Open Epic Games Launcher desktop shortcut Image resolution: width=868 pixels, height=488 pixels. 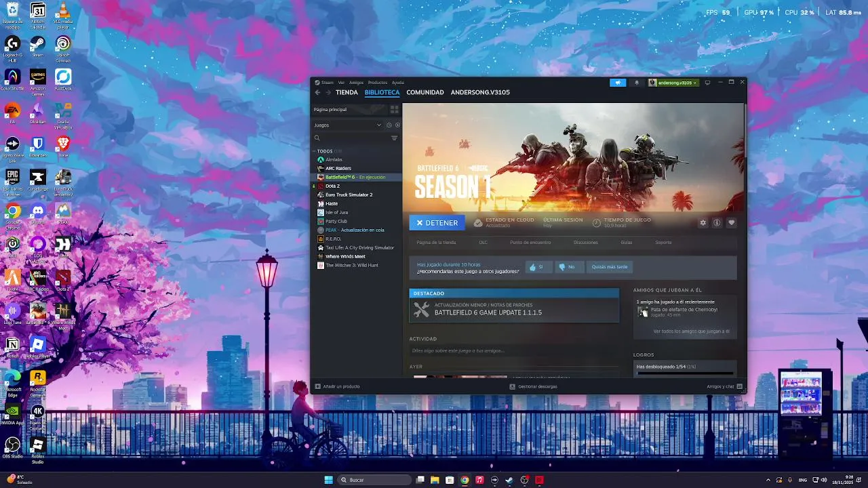(x=12, y=182)
